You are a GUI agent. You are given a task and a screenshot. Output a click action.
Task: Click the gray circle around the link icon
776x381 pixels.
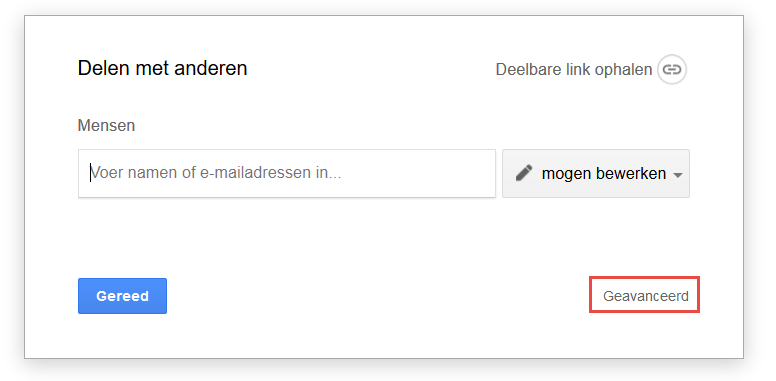672,69
